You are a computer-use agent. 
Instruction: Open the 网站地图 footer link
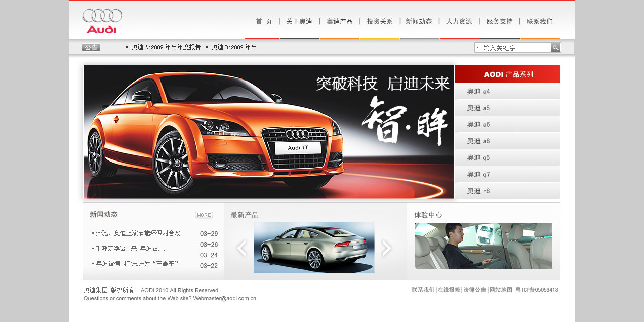[501, 290]
